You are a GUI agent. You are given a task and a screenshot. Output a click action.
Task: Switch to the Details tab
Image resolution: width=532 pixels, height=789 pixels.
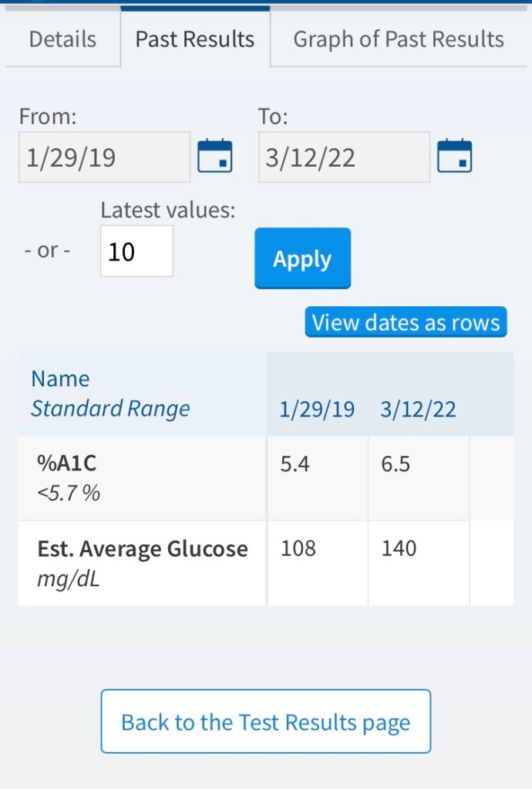[62, 39]
